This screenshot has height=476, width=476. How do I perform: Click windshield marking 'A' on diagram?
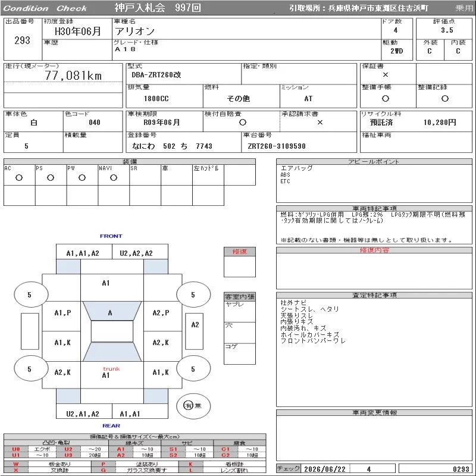[110, 313]
